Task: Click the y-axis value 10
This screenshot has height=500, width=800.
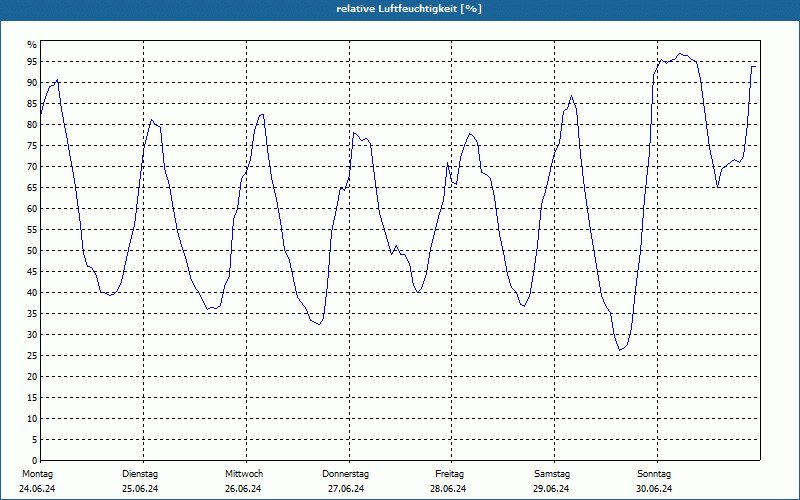Action: tap(32, 418)
